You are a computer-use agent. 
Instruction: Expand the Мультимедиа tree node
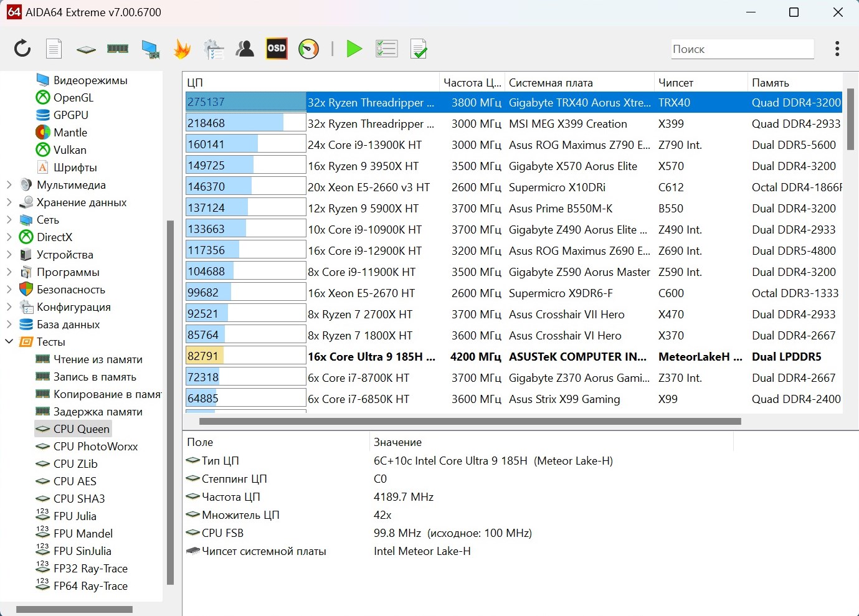point(9,185)
